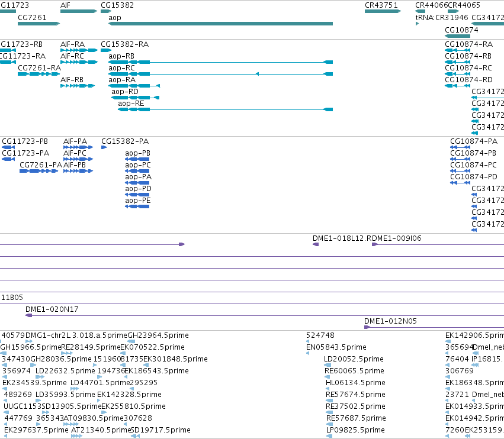
Task: Click protein AIF-PA
Action: (x=78, y=147)
